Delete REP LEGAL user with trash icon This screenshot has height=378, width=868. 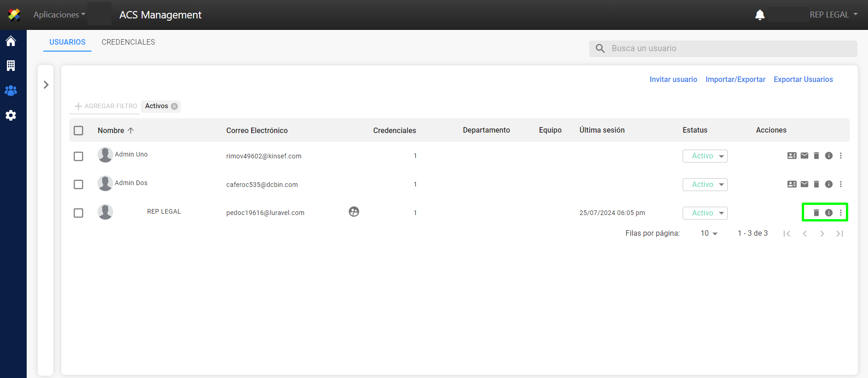(x=816, y=213)
